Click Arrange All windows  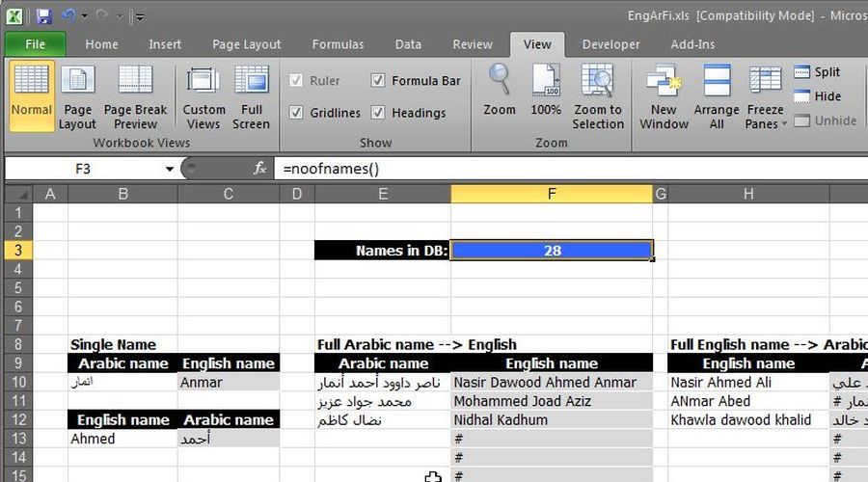(717, 96)
